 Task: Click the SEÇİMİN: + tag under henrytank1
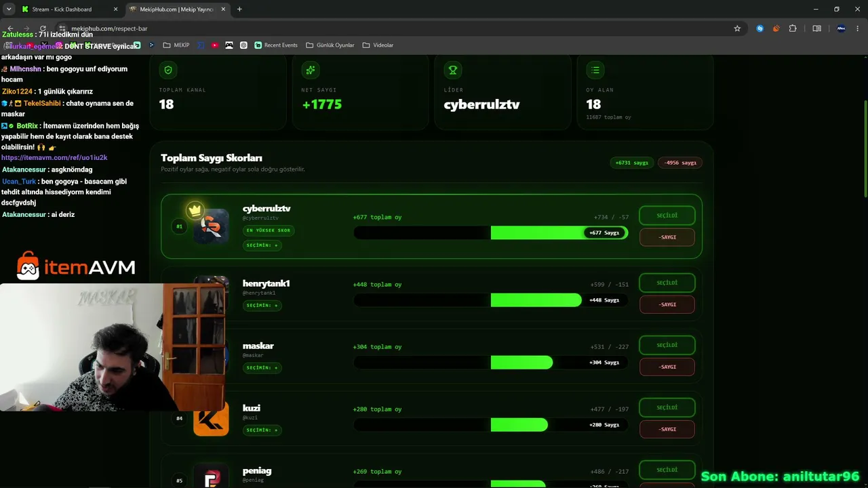tap(262, 306)
